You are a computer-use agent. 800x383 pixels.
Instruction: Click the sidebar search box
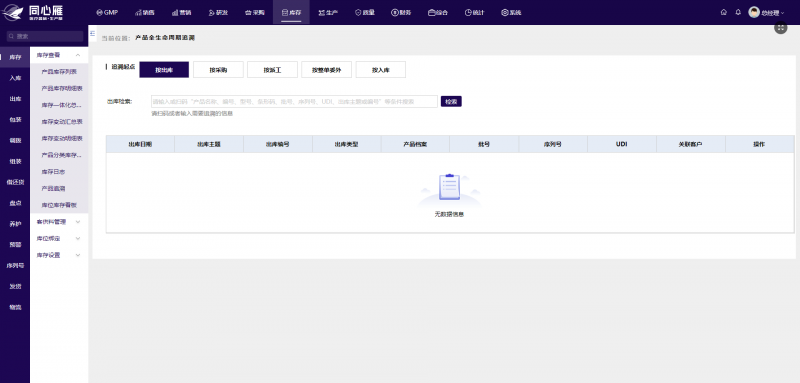[x=45, y=36]
